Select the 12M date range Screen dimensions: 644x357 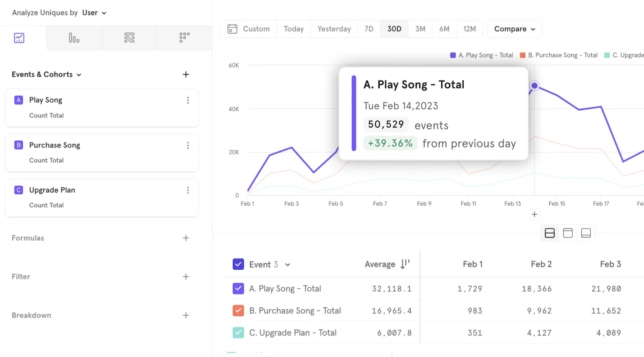point(470,29)
